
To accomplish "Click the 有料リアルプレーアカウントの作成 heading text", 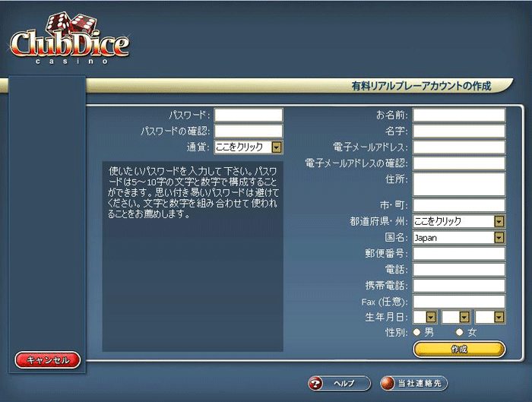I will coord(421,86).
